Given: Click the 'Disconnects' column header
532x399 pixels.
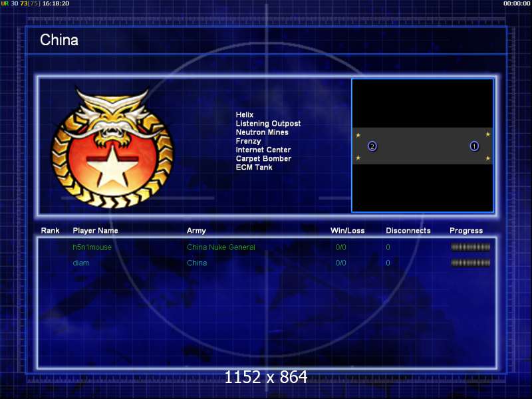Looking at the screenshot, I should pos(408,231).
